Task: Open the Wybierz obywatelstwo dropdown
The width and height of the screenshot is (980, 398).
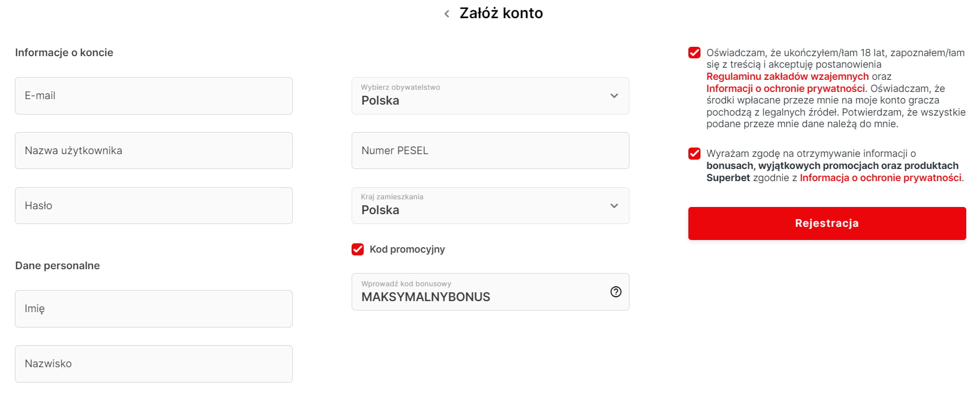Action: tap(490, 96)
